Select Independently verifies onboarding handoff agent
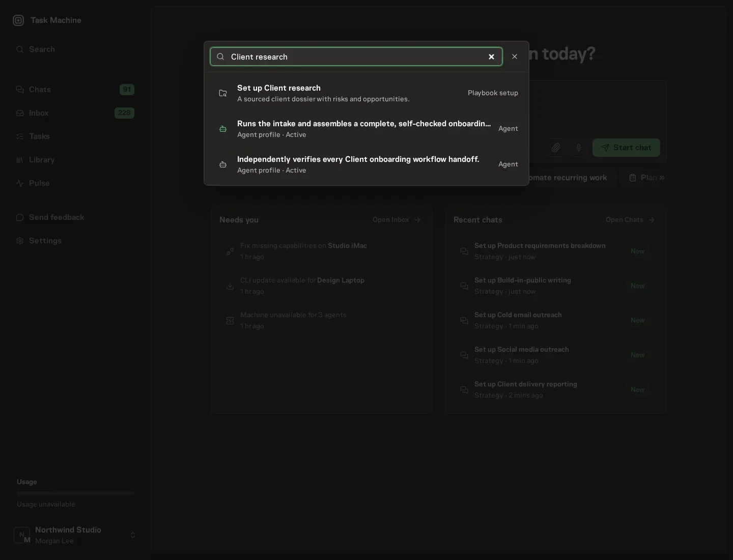This screenshot has width=733, height=560. point(366,164)
